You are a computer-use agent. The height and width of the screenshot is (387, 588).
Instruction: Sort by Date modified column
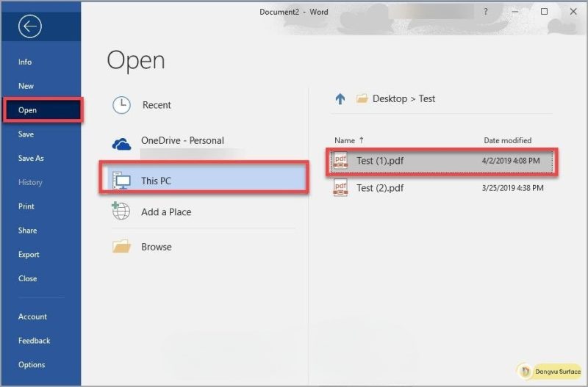click(507, 140)
